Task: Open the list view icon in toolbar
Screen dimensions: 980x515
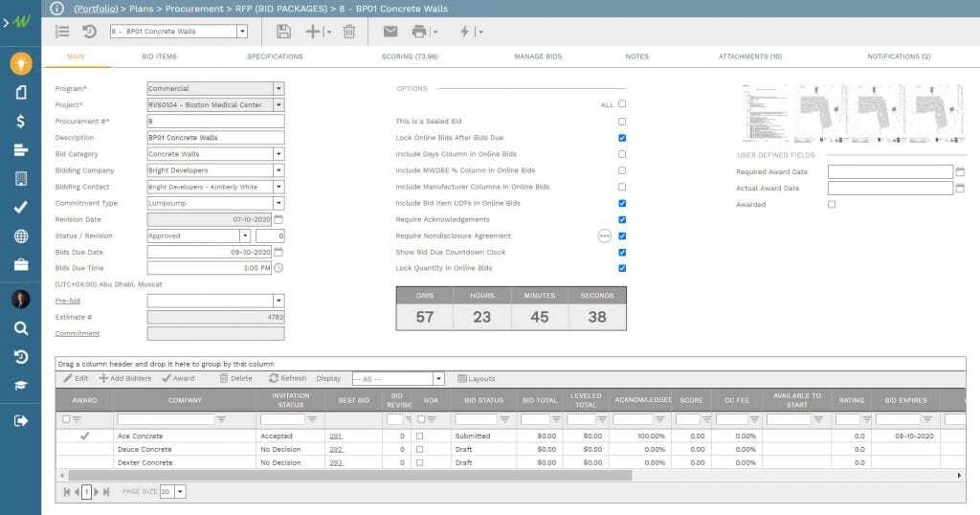Action: [62, 32]
